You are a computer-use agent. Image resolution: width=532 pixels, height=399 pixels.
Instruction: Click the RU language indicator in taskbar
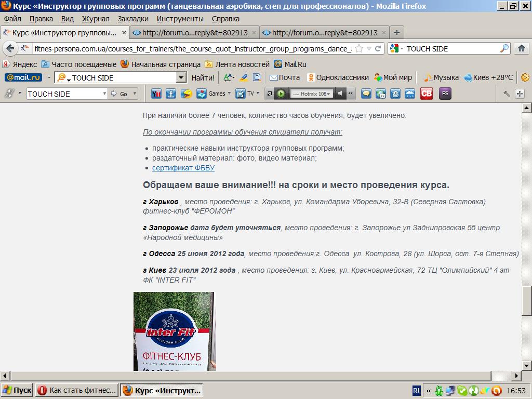[x=417, y=390]
